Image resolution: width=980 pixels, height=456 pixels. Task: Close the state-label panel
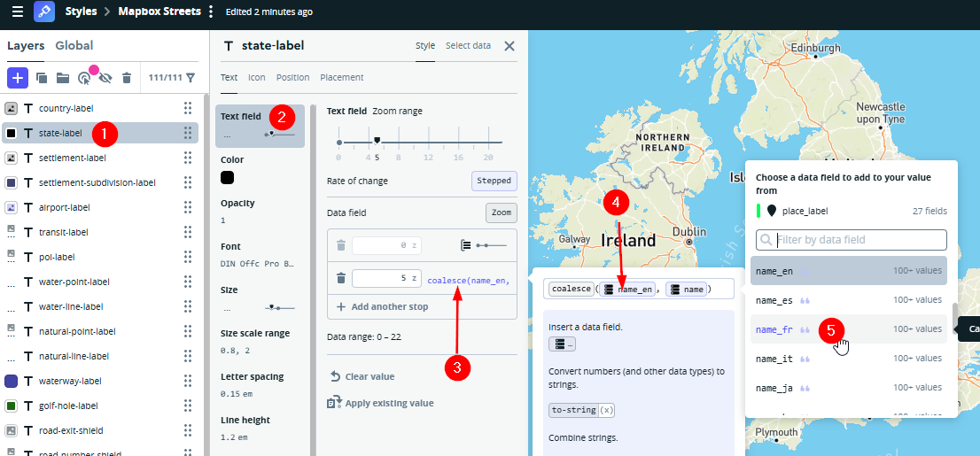coord(509,46)
